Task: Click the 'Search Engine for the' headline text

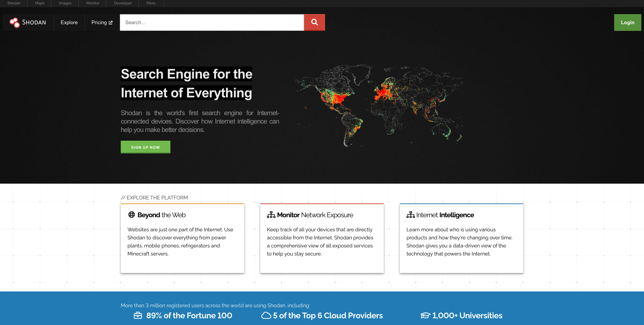Action: coord(186,74)
